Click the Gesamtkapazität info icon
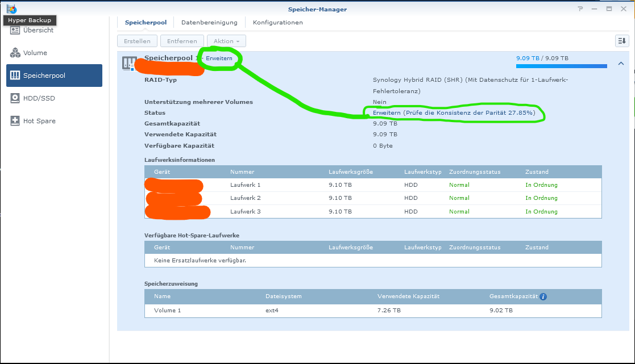This screenshot has height=364, width=635. (543, 296)
